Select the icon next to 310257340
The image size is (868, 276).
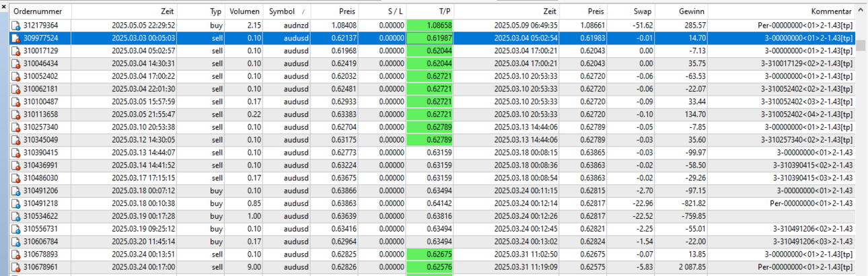16,127
